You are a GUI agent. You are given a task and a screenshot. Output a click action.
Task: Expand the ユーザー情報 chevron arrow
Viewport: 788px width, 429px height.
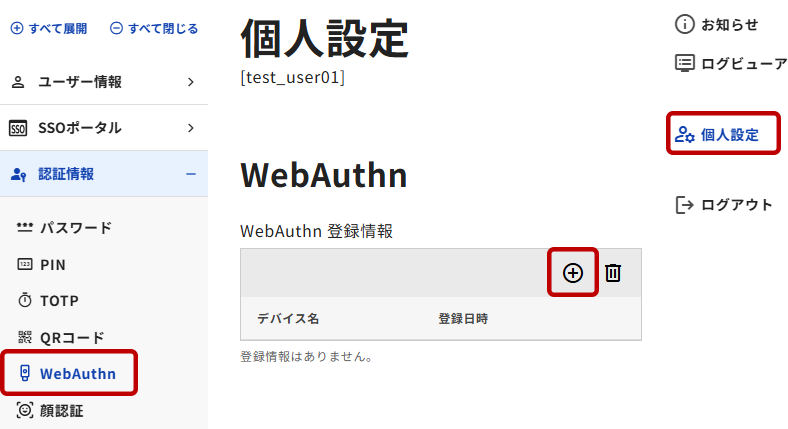(190, 82)
